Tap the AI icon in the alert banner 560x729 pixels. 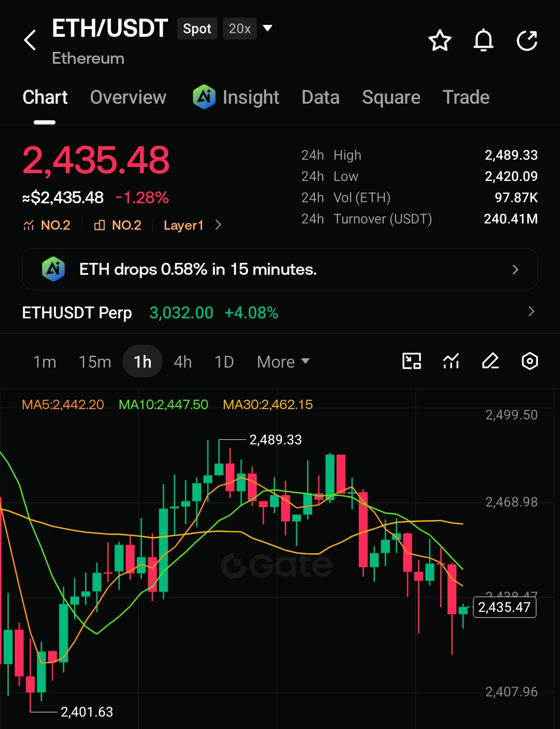coord(53,269)
